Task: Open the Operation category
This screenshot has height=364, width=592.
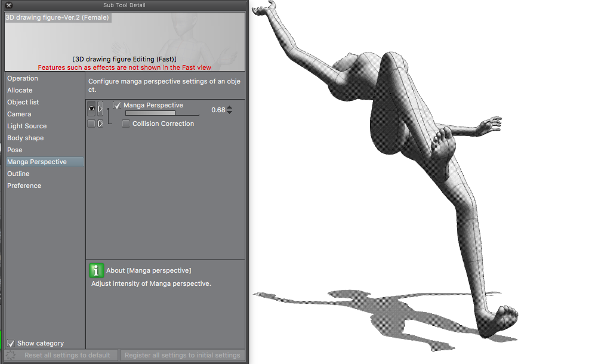Action: (23, 78)
